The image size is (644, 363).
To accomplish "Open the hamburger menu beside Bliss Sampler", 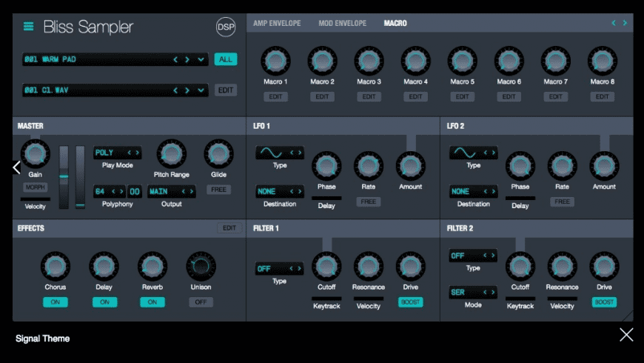I will click(29, 27).
